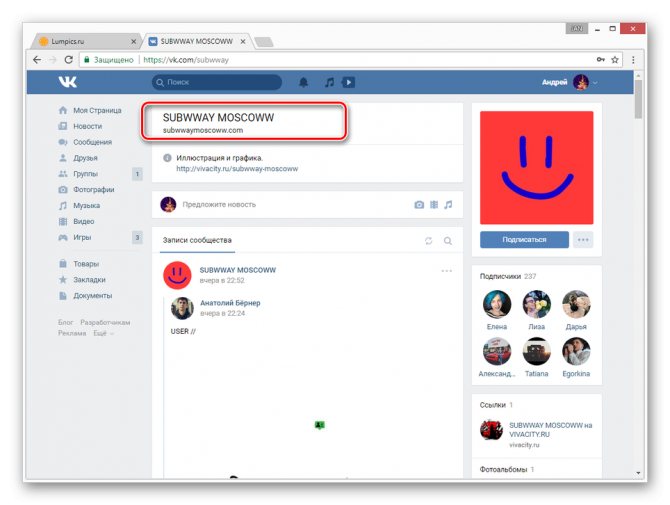This screenshot has width=670, height=505.
Task: Attach photo via camera icon
Action: click(419, 205)
